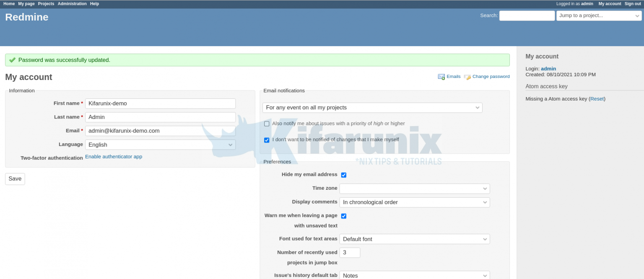Enable notifications for high priority issues
The width and height of the screenshot is (644, 279).
coord(267,124)
